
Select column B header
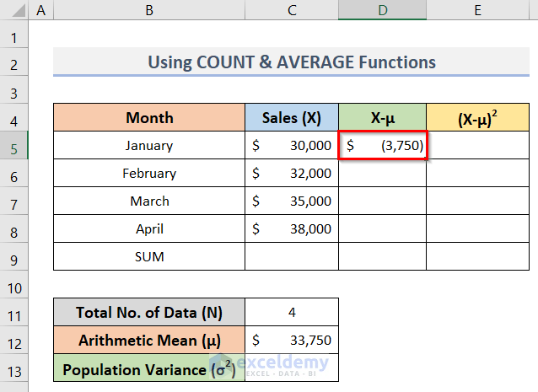(148, 12)
